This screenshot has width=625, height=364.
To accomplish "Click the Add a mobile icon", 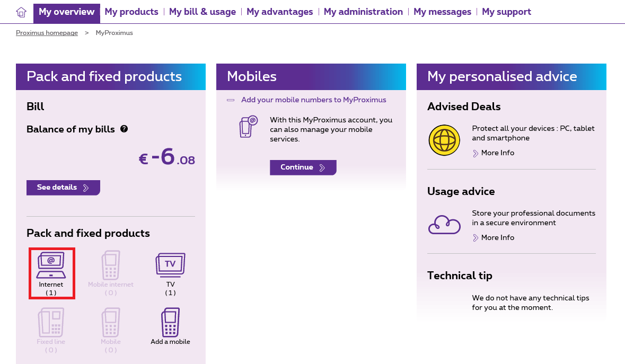I will [x=170, y=322].
